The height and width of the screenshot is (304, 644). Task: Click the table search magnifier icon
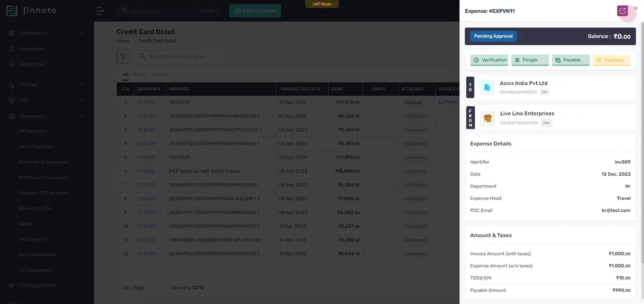(x=142, y=56)
